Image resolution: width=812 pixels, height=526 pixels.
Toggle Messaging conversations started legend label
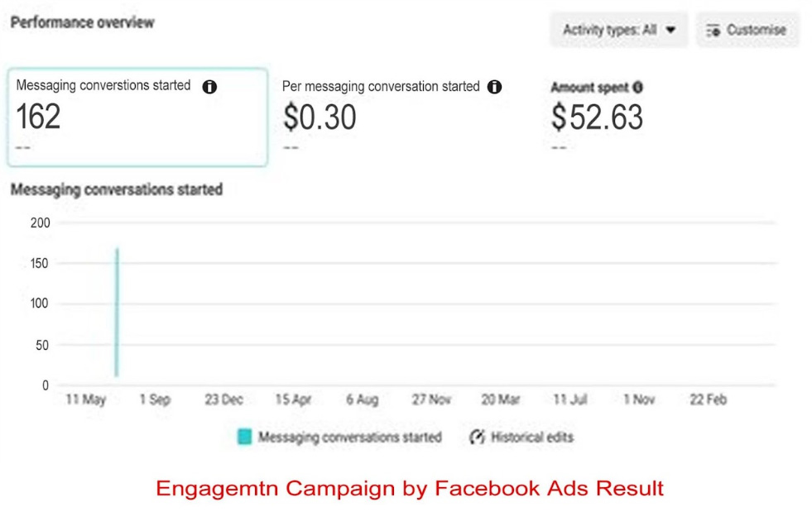[349, 438]
